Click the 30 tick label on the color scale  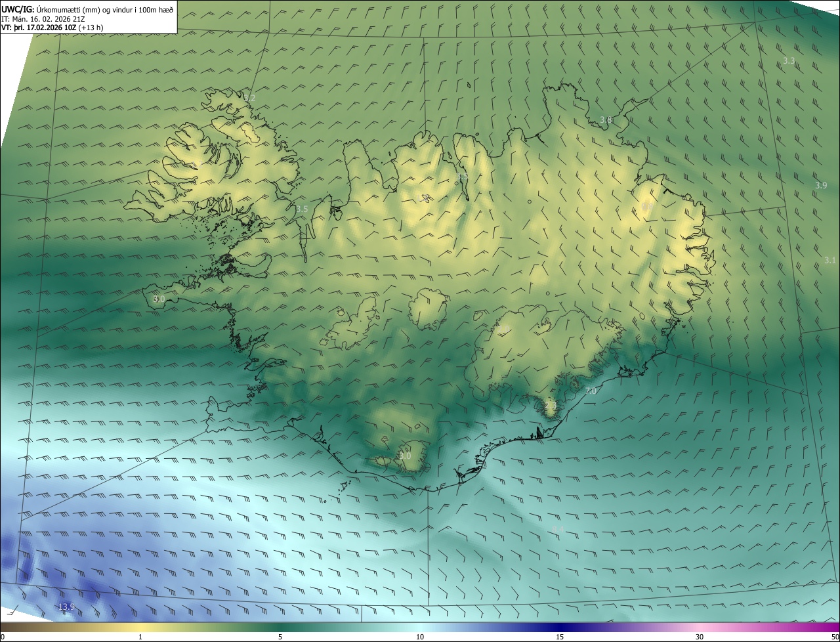pyautogui.click(x=700, y=637)
